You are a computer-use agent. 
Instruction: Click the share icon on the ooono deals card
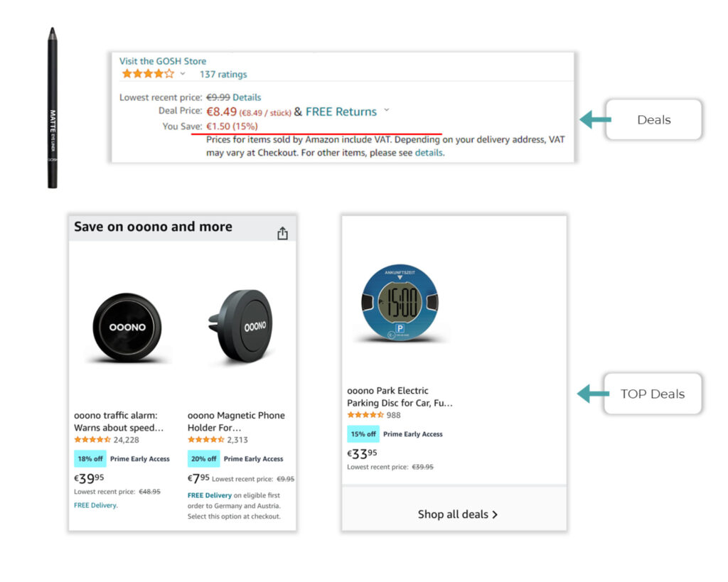click(282, 232)
